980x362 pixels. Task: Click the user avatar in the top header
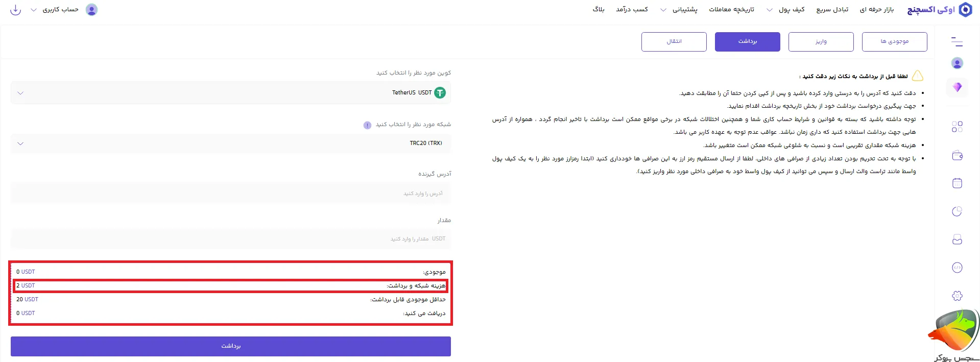91,10
